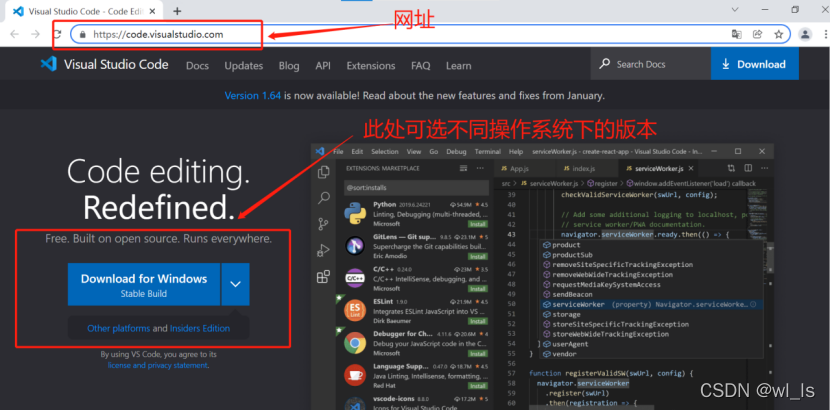Viewport: 831px width, 410px height.
Task: Install the Debugger for Chrome extension
Action: (x=478, y=353)
